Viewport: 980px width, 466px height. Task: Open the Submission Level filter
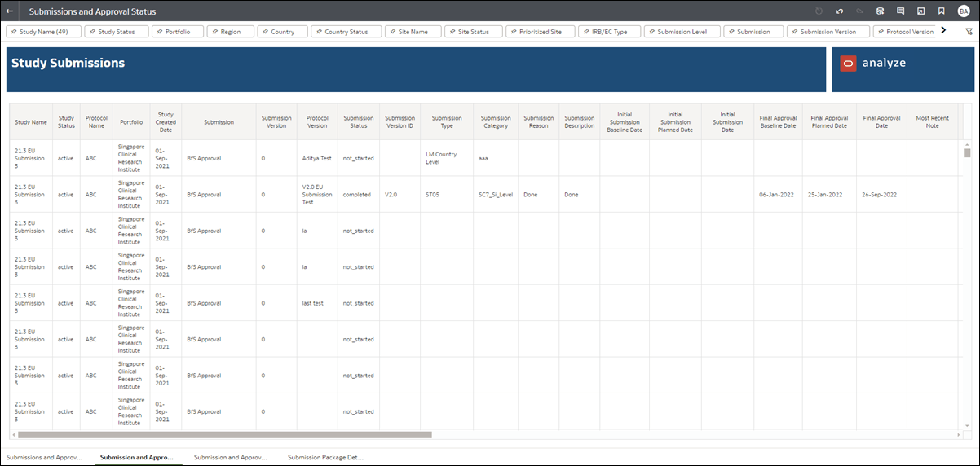point(682,31)
